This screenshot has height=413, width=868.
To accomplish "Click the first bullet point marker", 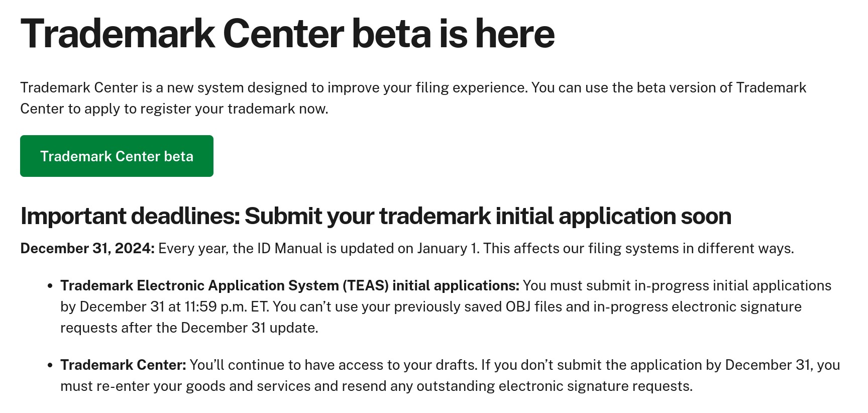I will pyautogui.click(x=50, y=286).
